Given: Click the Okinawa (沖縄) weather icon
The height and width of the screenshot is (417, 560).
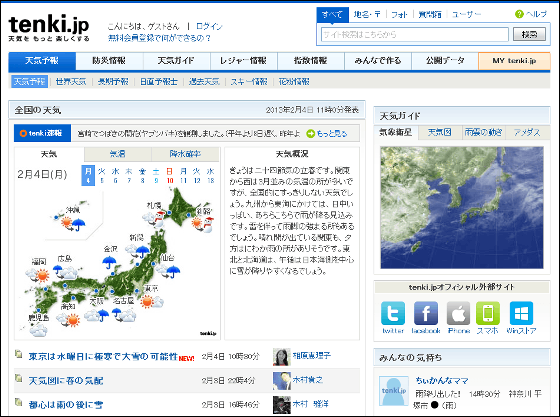Looking at the screenshot, I should [x=73, y=223].
